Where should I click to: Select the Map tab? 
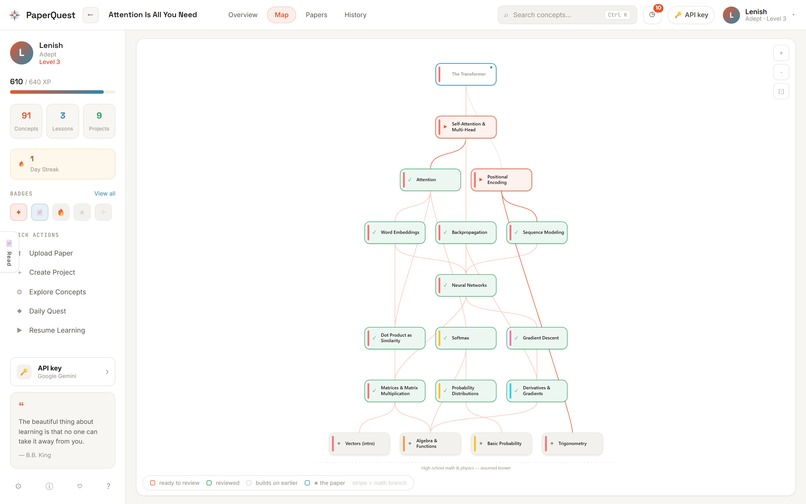click(281, 15)
